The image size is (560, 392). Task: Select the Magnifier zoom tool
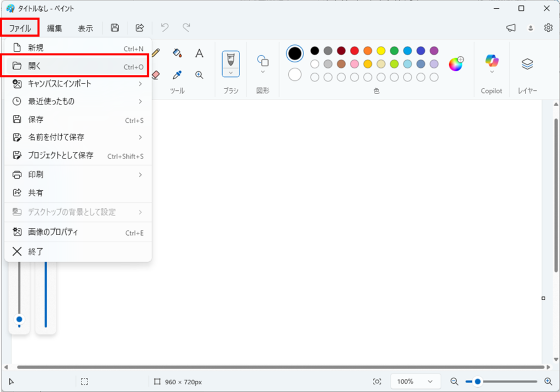click(x=200, y=75)
